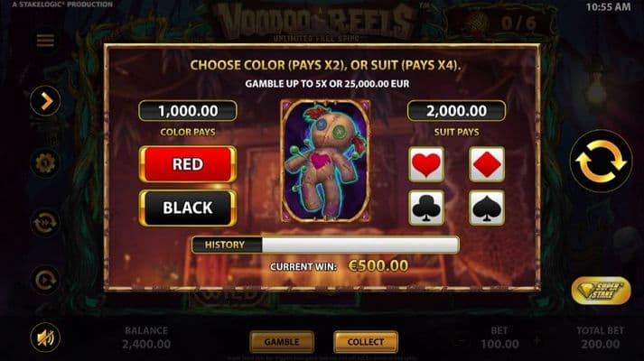Toggle the sound speaker icon
This screenshot has width=644, height=361.
[45, 338]
